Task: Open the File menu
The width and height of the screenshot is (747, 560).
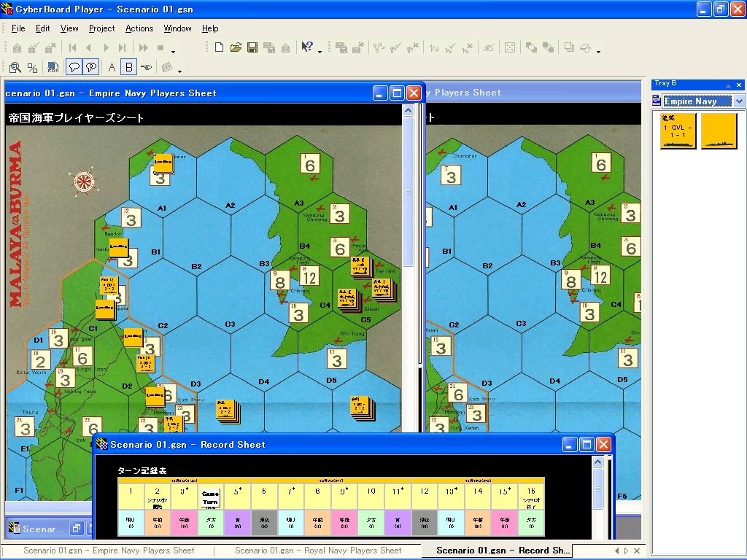Action: 18,28
